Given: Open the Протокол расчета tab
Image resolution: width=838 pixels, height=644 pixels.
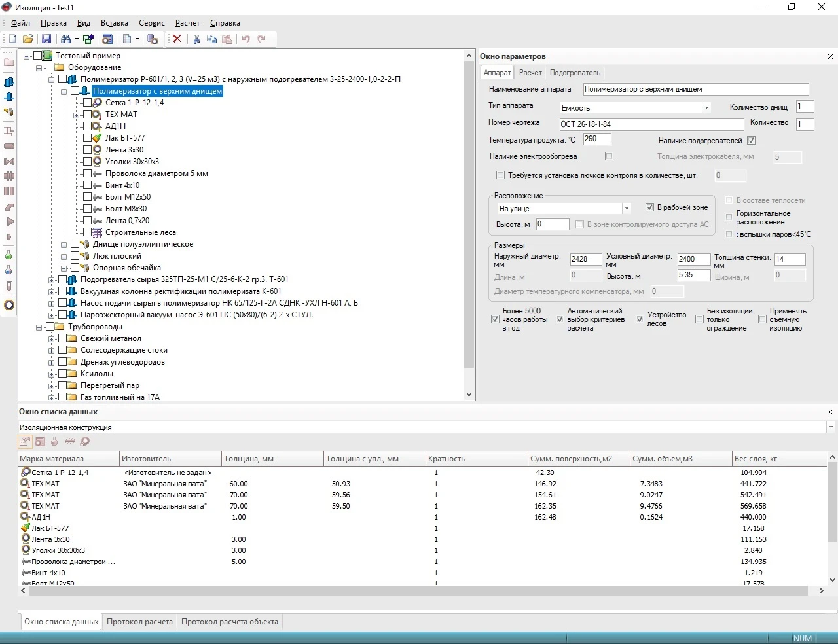Looking at the screenshot, I should [x=139, y=622].
